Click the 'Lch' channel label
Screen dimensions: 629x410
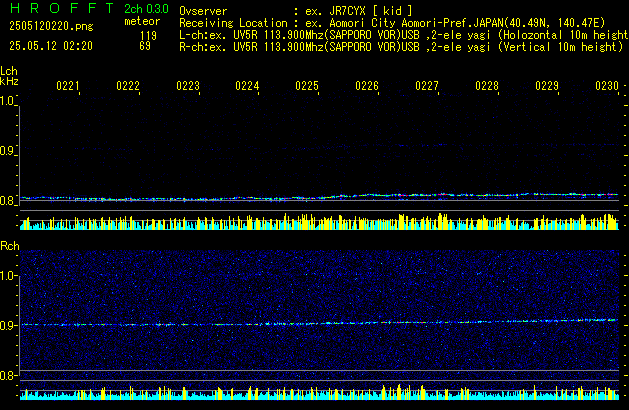[x=9, y=71]
